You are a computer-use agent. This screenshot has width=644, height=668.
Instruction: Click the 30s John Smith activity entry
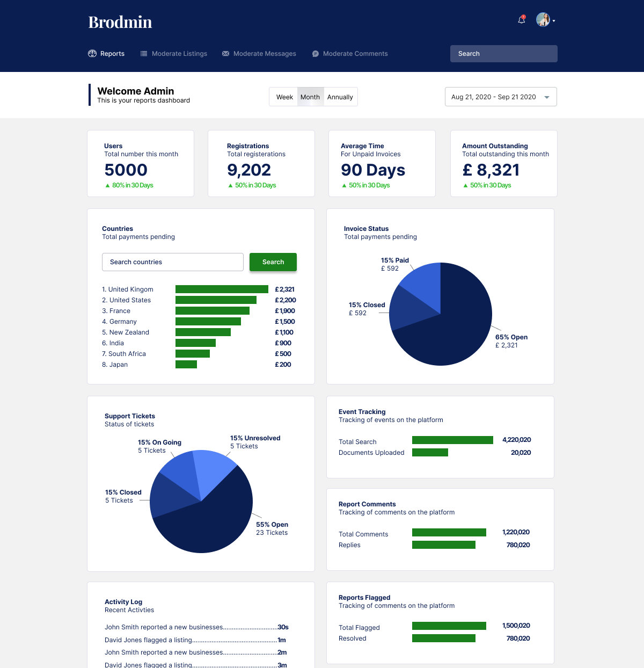tap(196, 627)
